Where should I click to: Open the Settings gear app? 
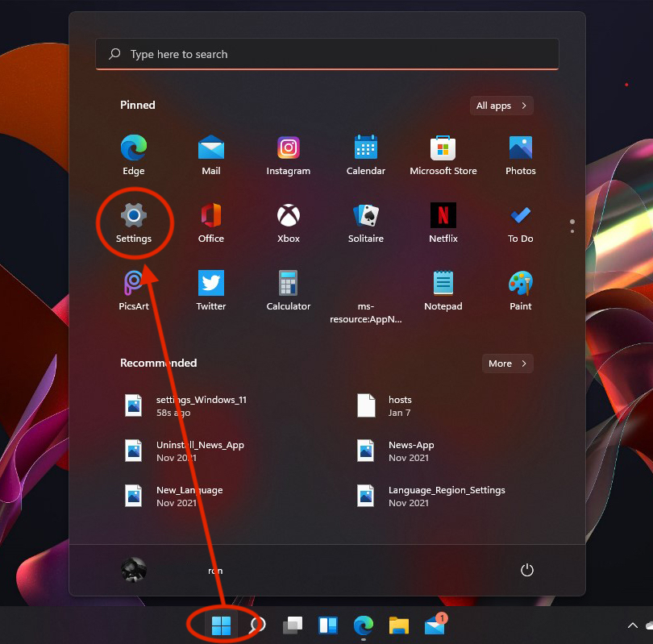tap(134, 222)
